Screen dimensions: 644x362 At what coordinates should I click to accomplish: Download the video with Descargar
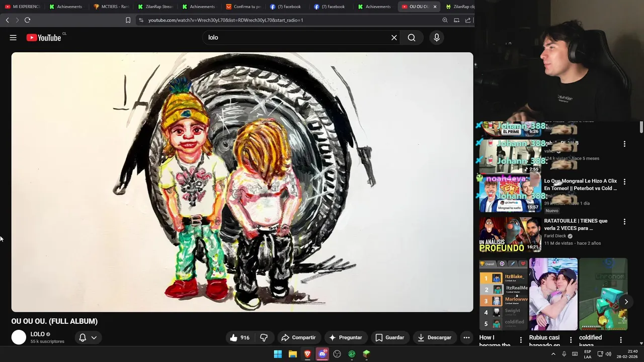[435, 337]
